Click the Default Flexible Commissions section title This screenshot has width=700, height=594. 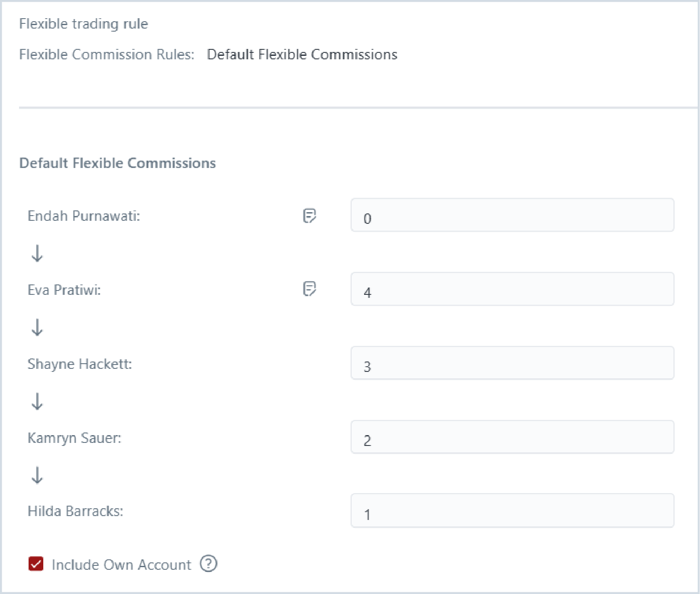coord(117,163)
